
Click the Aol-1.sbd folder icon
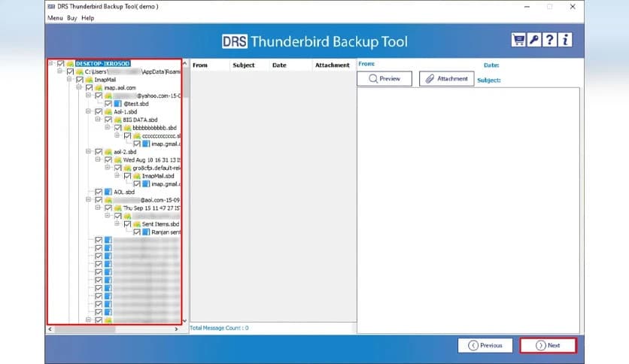pos(108,112)
